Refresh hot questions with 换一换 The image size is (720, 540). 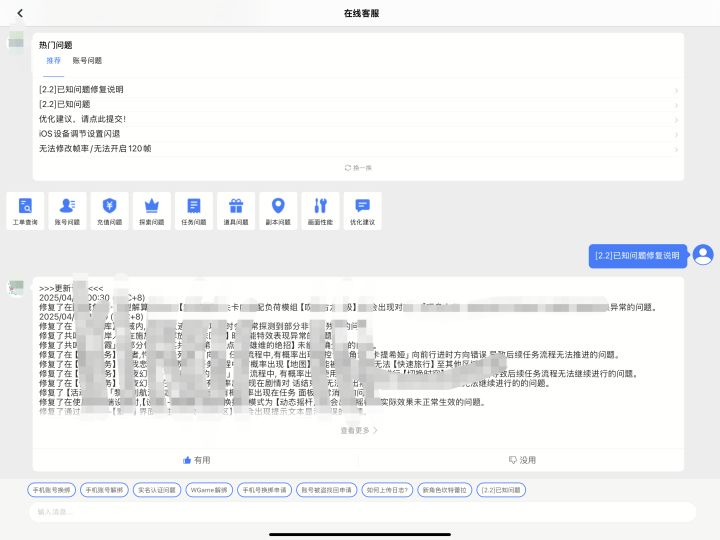[x=358, y=168]
